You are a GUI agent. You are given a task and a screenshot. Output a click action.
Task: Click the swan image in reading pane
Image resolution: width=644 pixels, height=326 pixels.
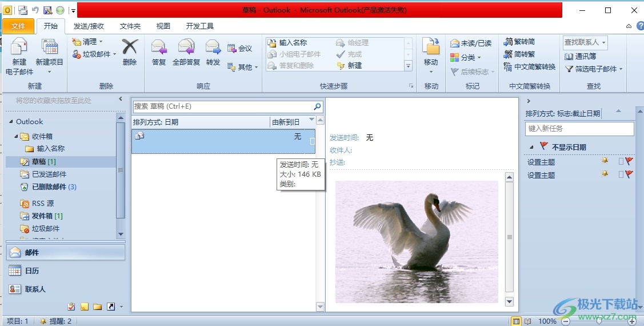(417, 242)
